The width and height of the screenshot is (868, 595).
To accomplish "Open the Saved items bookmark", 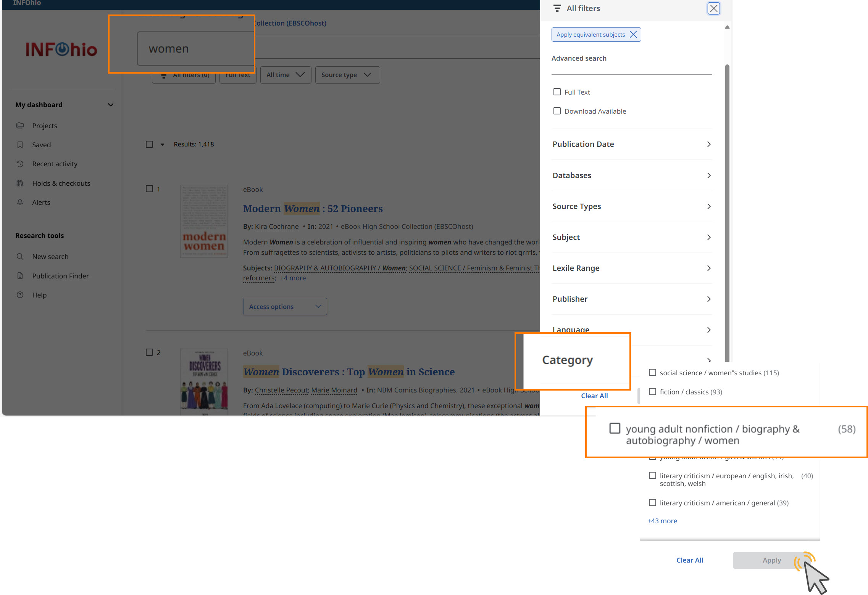I will [41, 145].
